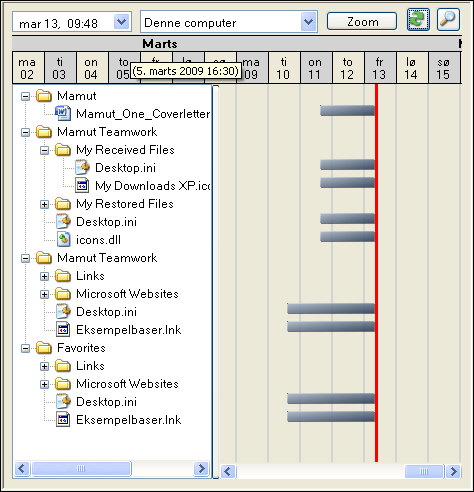Screen dimensions: 474x492
Task: Select Desktop.ini under My Received Files
Action: pos(125,168)
